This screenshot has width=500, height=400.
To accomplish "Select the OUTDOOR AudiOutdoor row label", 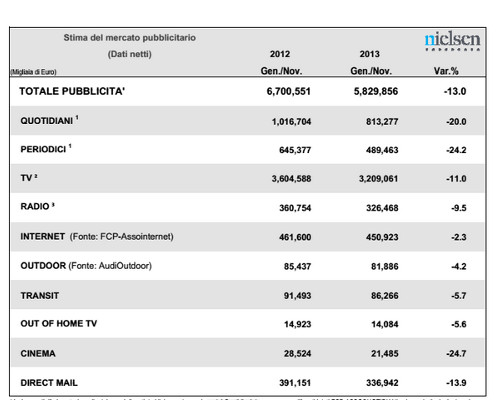I will coord(86,266).
